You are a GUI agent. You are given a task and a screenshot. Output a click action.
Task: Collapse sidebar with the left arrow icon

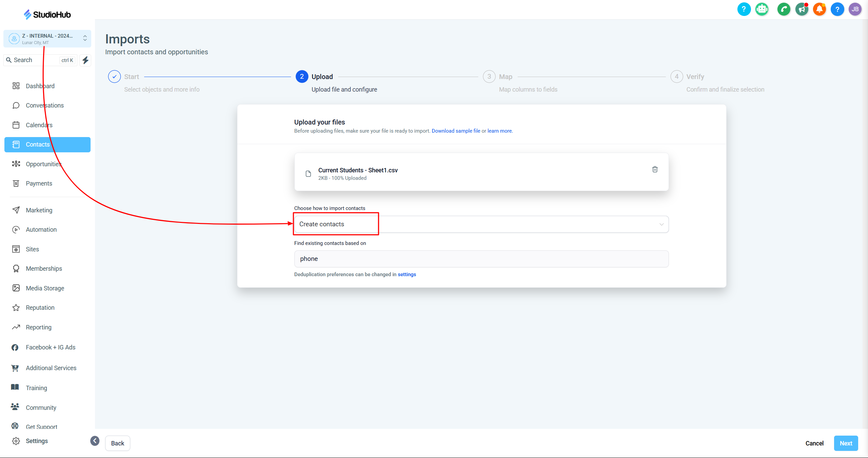point(95,441)
